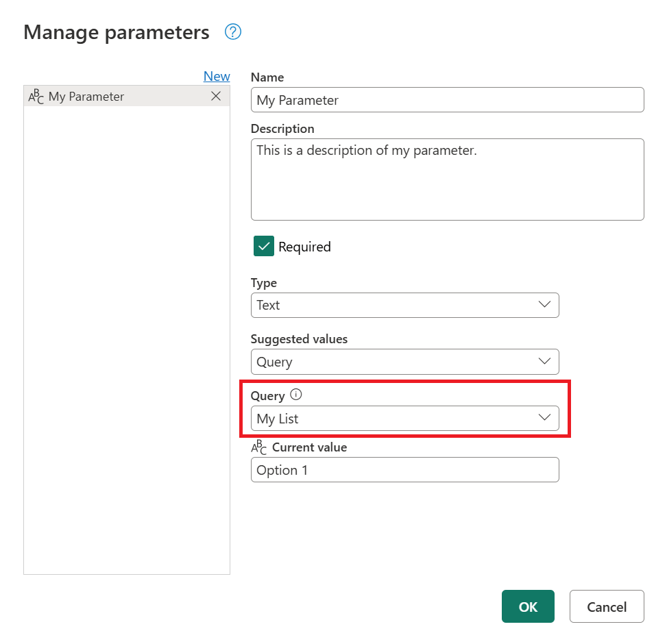Click inside the Description text area
667x644 pixels.
(x=446, y=178)
